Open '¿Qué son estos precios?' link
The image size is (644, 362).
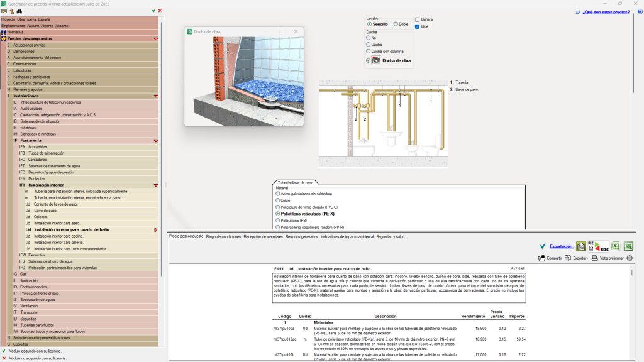coord(606,12)
